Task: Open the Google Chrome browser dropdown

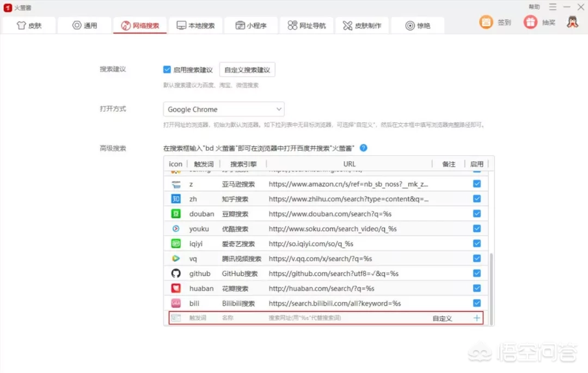Action: pyautogui.click(x=223, y=109)
